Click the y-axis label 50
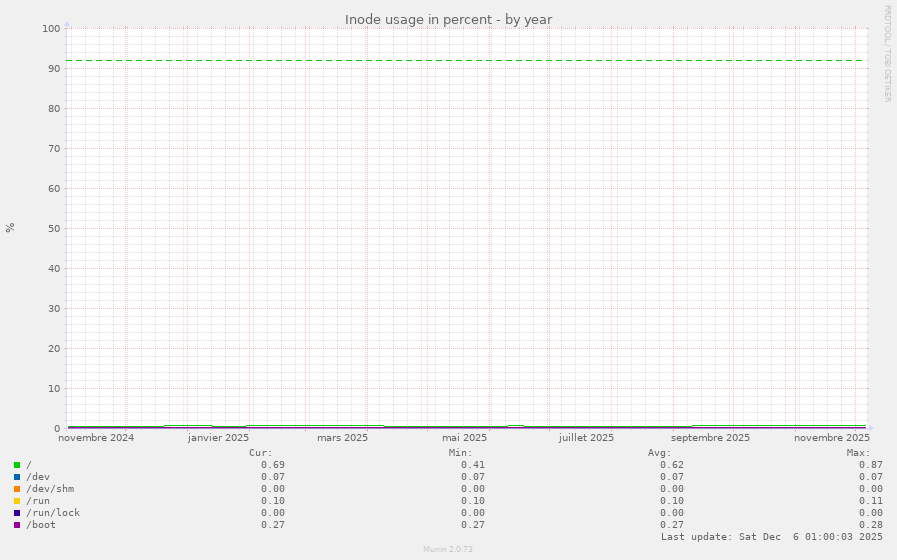Viewport: 897px width, 560px height. click(54, 229)
